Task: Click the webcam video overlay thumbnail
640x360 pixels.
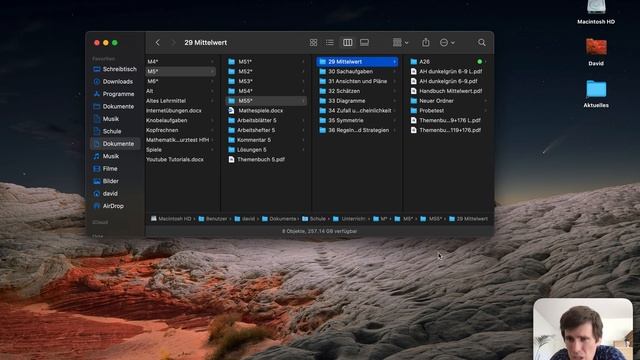Action: click(x=583, y=329)
